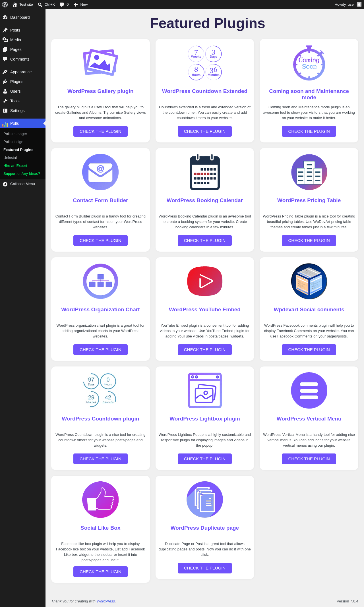
Task: Click the Lightbox plugin window icon
Action: click(205, 390)
